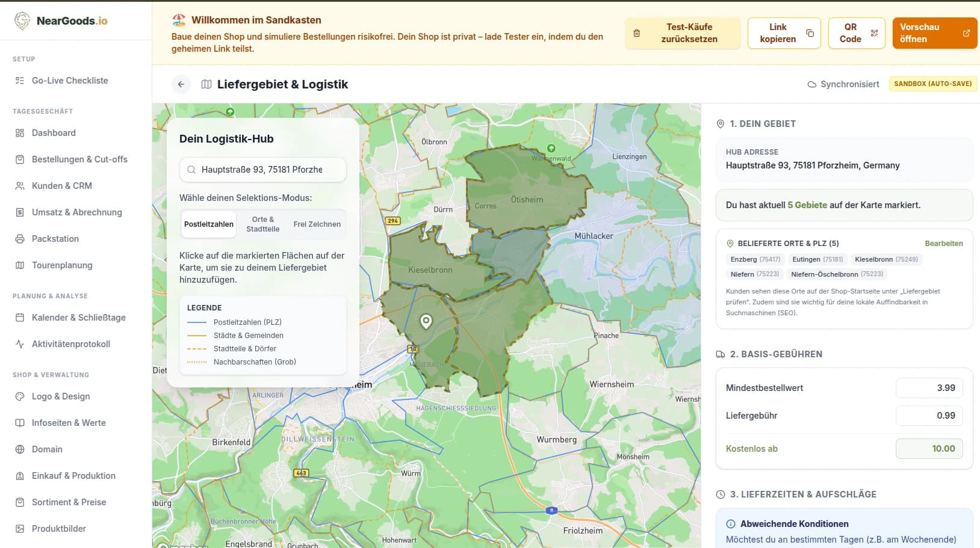This screenshot has width=980, height=548.
Task: Click the Umsatz & Abrechnung icon
Action: pyautogui.click(x=20, y=212)
